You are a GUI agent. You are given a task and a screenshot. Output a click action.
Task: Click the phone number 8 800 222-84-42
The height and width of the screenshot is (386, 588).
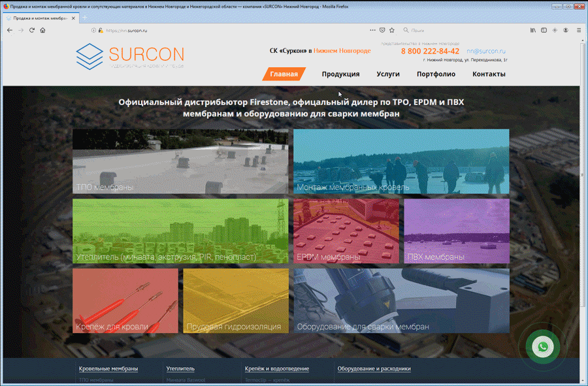point(430,52)
